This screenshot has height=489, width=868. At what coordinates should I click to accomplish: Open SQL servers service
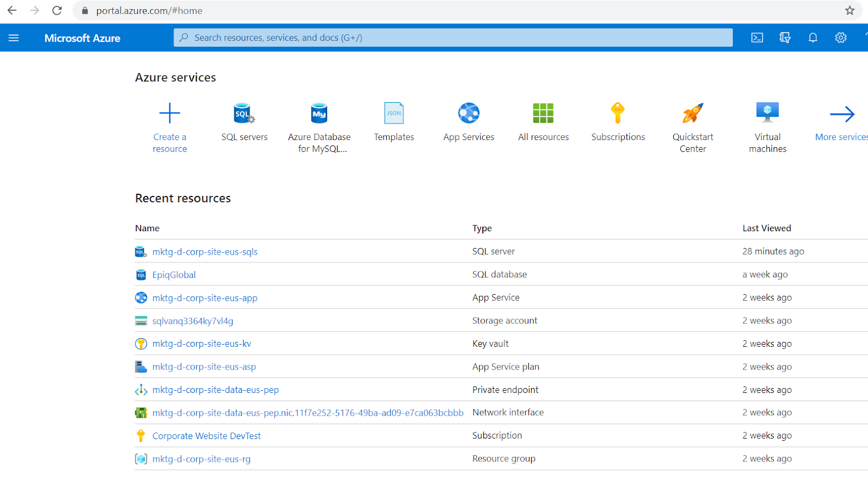(x=244, y=122)
